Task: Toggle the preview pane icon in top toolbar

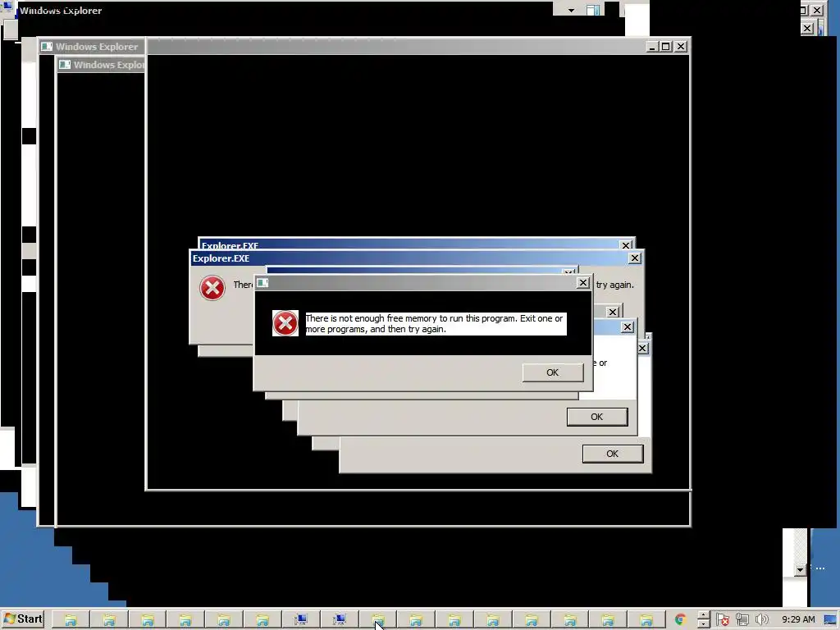Action: point(593,10)
